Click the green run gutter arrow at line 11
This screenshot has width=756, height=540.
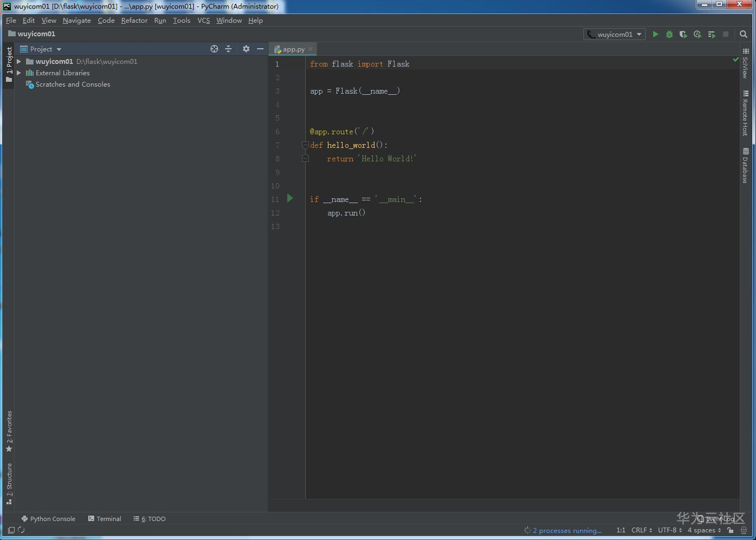290,198
